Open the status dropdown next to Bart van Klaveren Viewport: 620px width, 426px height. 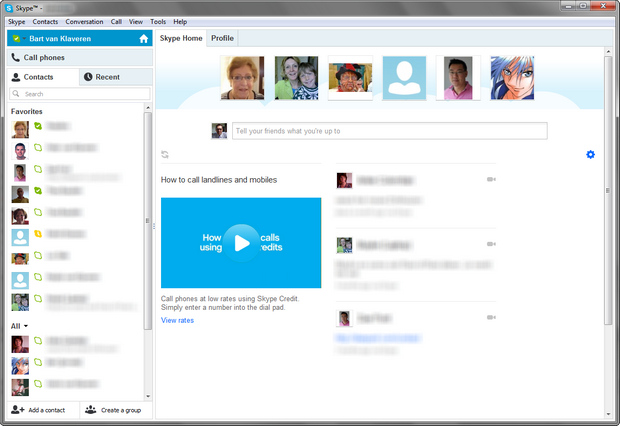click(x=24, y=39)
